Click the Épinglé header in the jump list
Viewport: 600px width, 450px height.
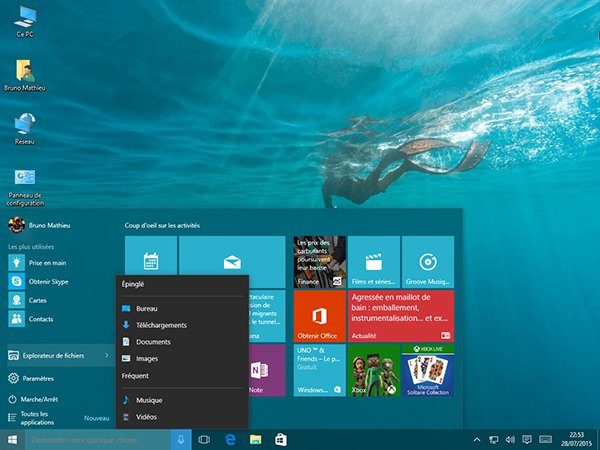coord(133,284)
